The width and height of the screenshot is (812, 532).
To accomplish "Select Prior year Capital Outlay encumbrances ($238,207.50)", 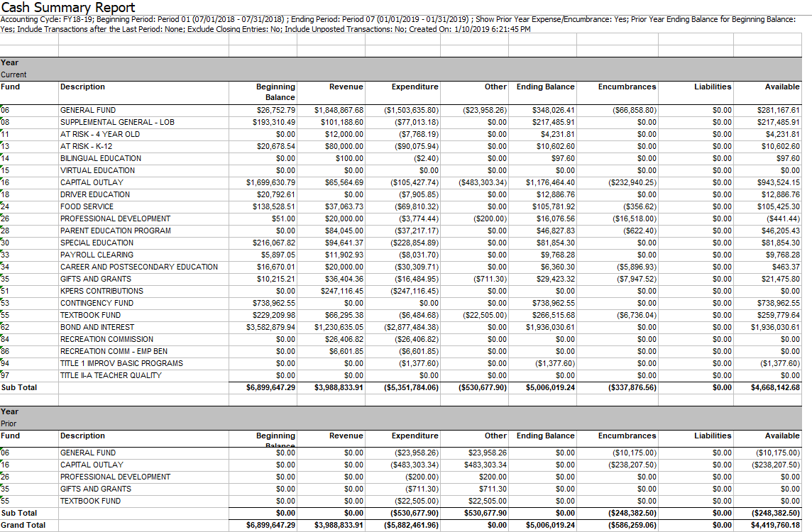I will [x=632, y=465].
